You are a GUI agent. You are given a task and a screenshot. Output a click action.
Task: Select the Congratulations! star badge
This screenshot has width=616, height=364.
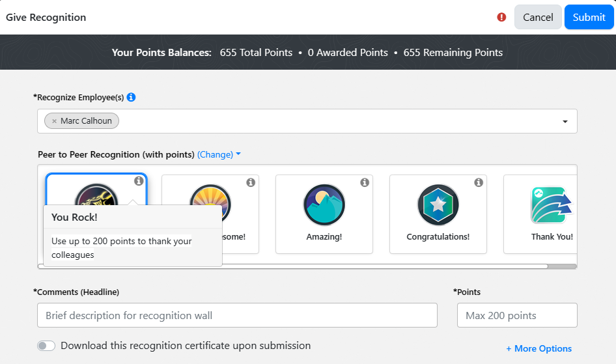coord(438,204)
